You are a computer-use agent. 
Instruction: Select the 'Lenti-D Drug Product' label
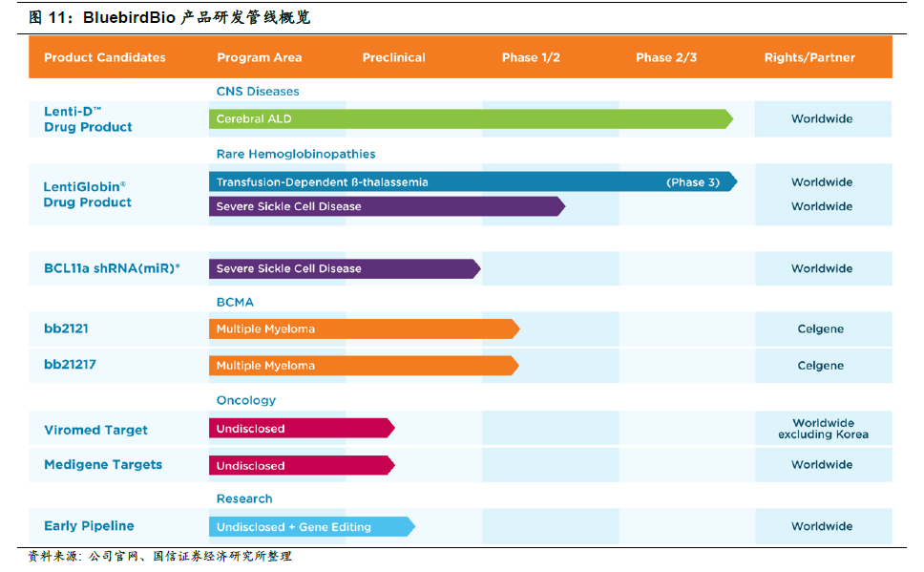coord(88,119)
